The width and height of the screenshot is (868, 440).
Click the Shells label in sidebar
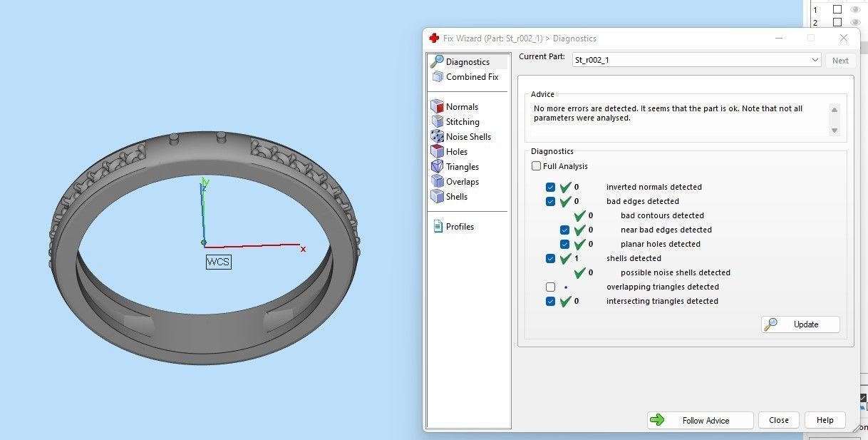pos(457,197)
